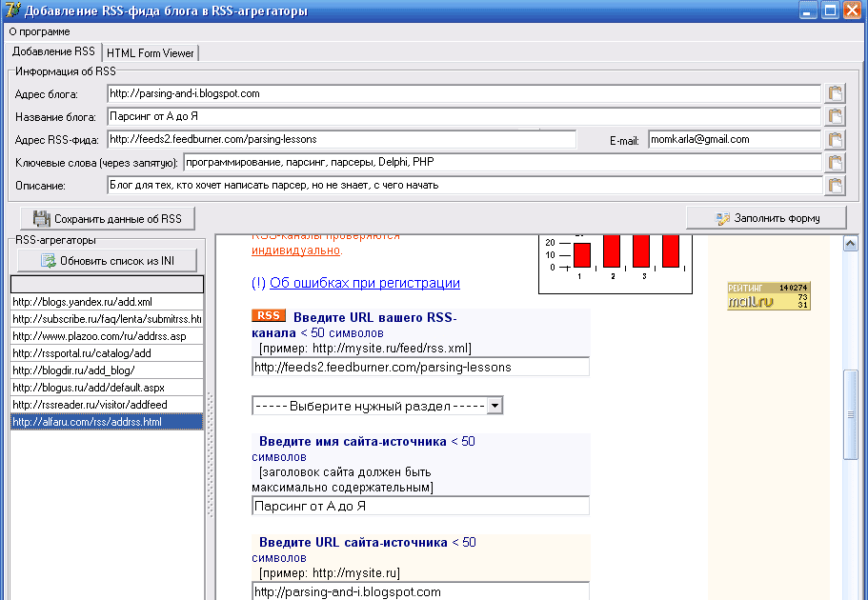Follow the 'индивидуально' red link

tap(296, 250)
